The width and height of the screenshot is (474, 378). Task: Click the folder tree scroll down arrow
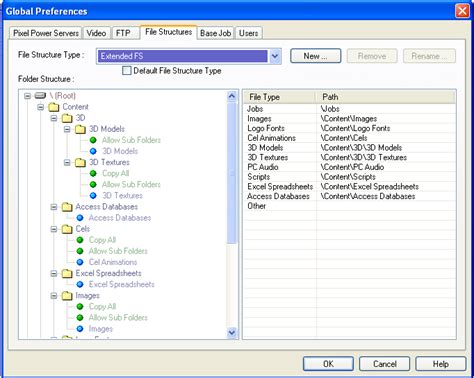tap(232, 332)
